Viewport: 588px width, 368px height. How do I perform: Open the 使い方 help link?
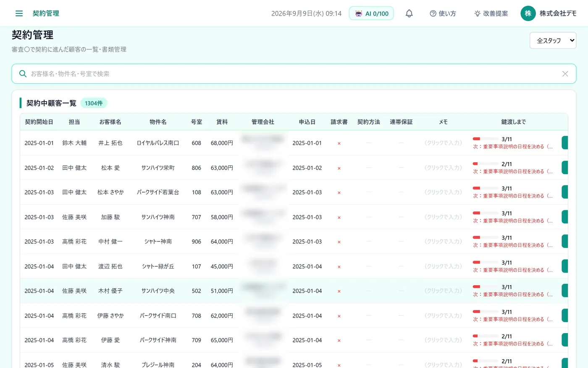point(443,13)
